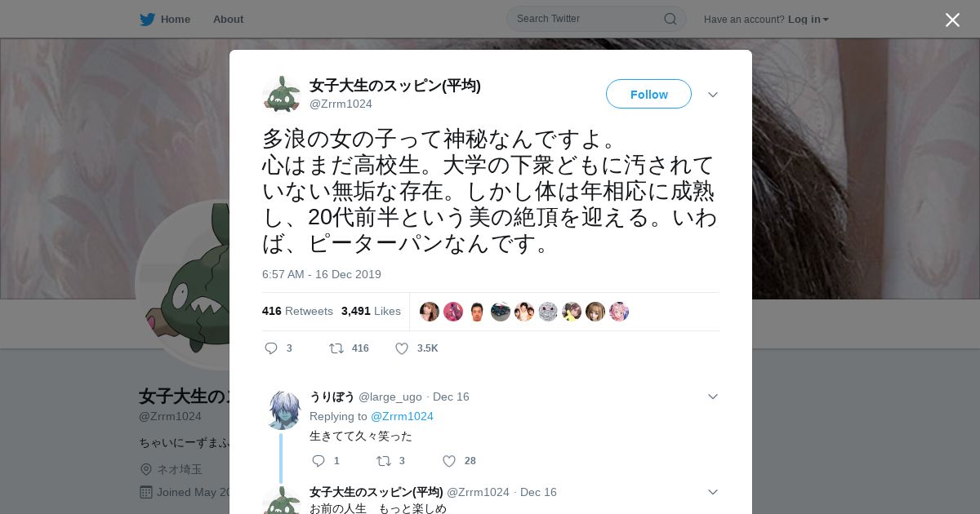Retweet the main tweet via the 416 retweet icon
The width and height of the screenshot is (980, 514).
pyautogui.click(x=336, y=348)
